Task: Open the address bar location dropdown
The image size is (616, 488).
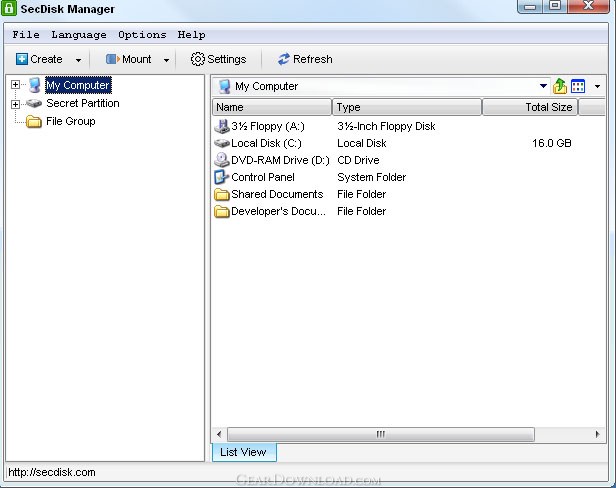Action: click(543, 86)
